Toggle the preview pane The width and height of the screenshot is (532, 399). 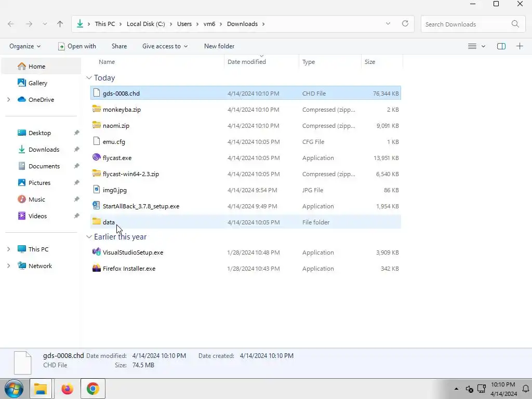tap(501, 46)
